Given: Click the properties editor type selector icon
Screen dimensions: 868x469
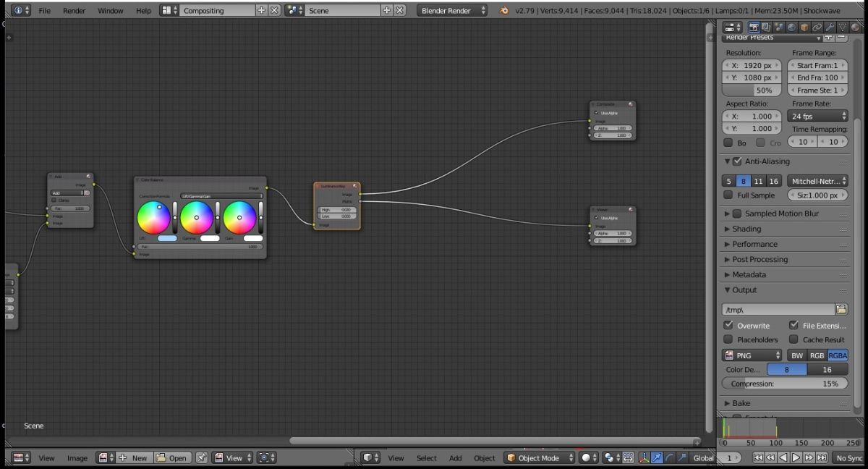Looking at the screenshot, I should [x=733, y=27].
